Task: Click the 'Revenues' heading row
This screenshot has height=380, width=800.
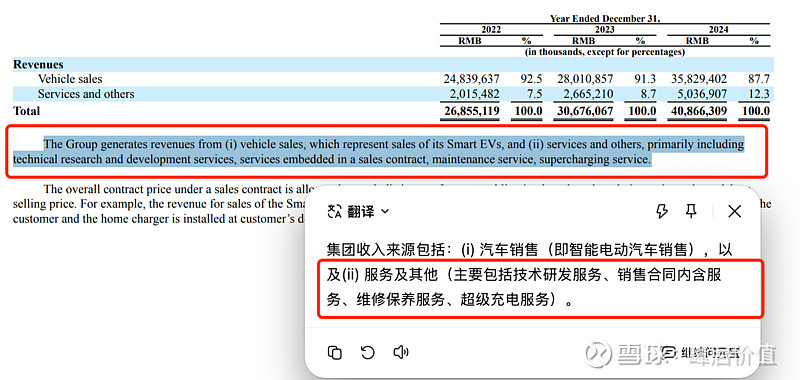Action: 393,64
